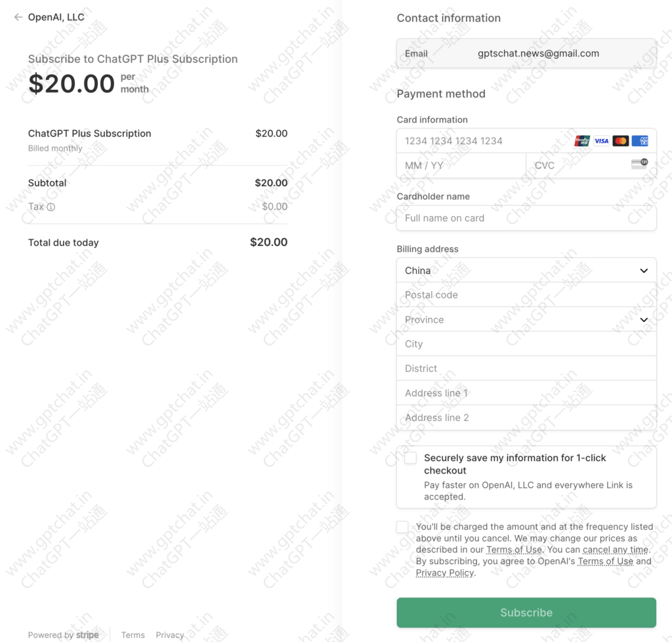This screenshot has width=672, height=642.
Task: Tick the subscription terms agreement checkbox
Action: (402, 527)
